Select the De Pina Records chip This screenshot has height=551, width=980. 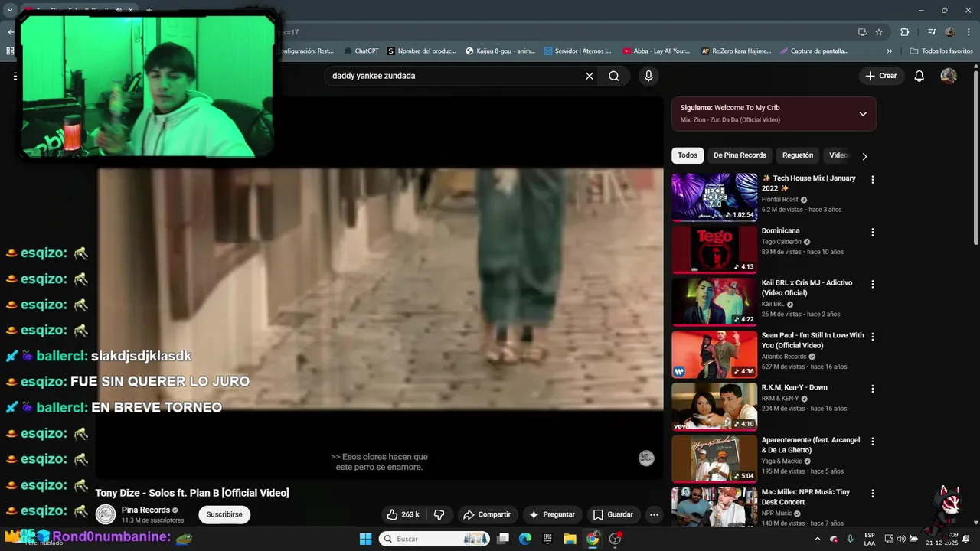click(740, 155)
